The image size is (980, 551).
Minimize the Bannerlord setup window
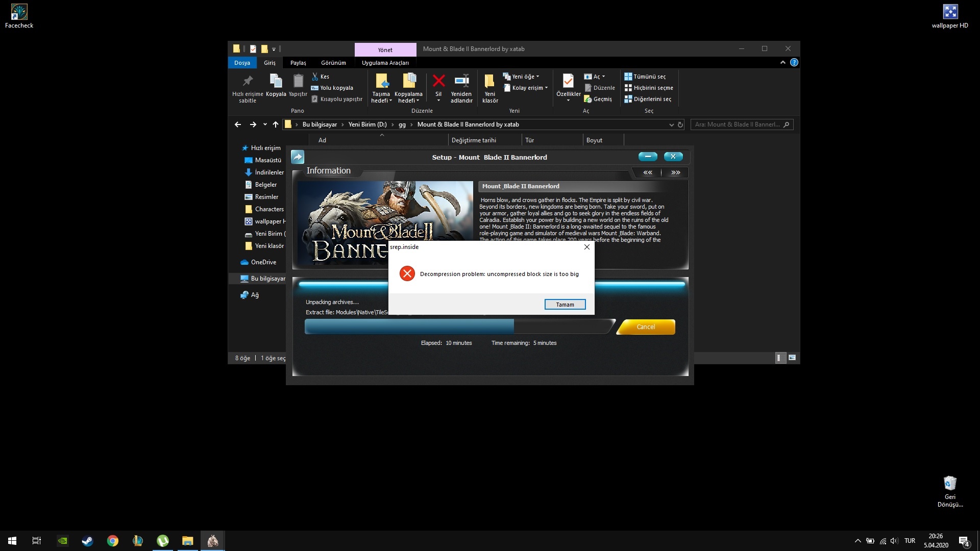click(648, 157)
